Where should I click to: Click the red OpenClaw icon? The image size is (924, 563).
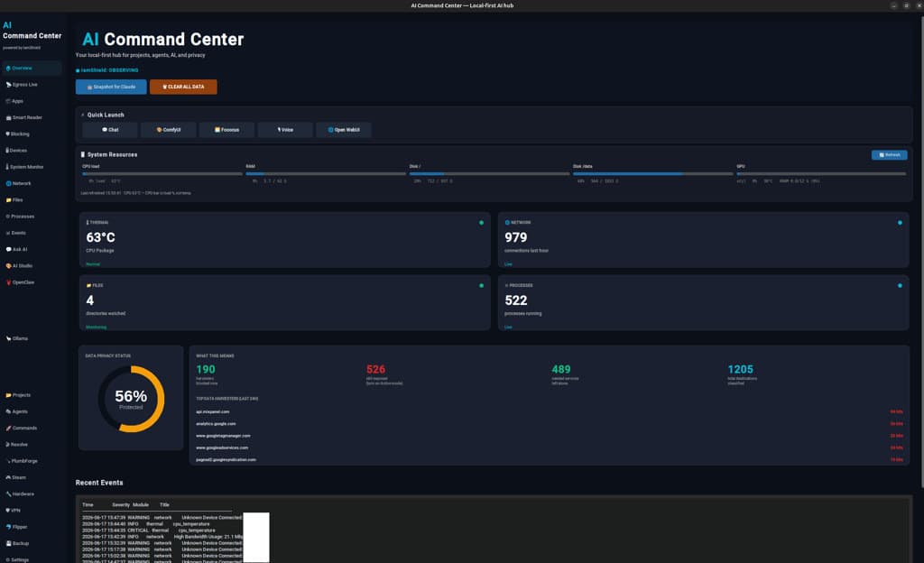pyautogui.click(x=8, y=282)
